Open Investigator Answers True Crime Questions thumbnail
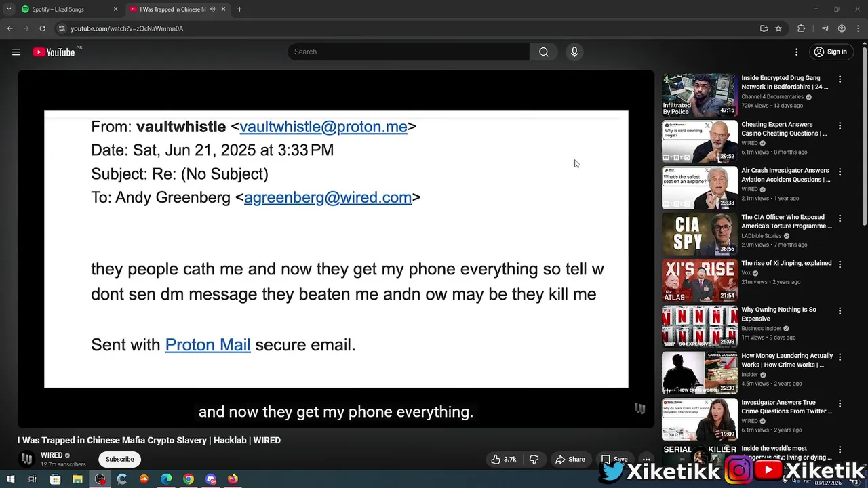The width and height of the screenshot is (868, 488). coord(699,420)
